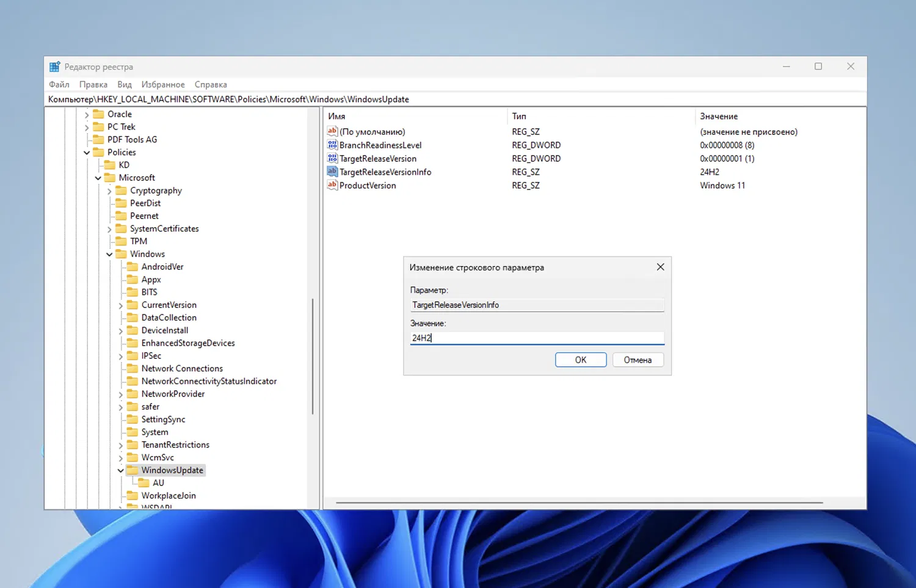Image resolution: width=916 pixels, height=588 pixels.
Task: Click the key tree vertical scrollbar
Action: 313,357
